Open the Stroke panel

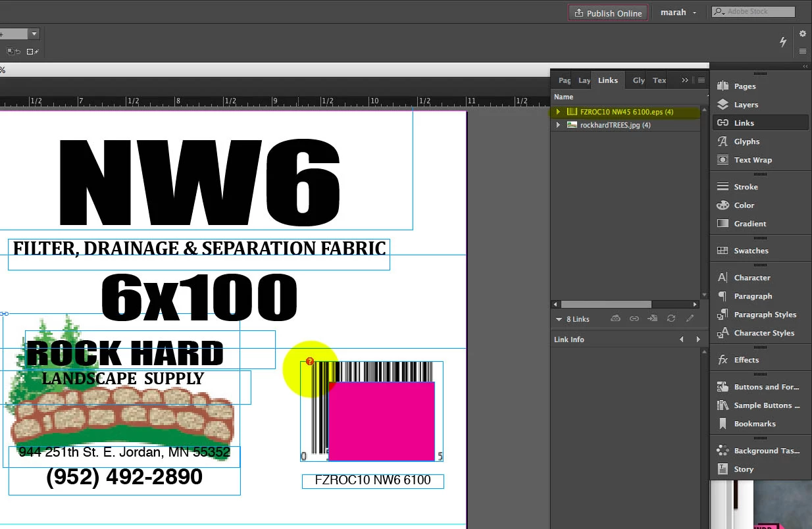pyautogui.click(x=760, y=187)
